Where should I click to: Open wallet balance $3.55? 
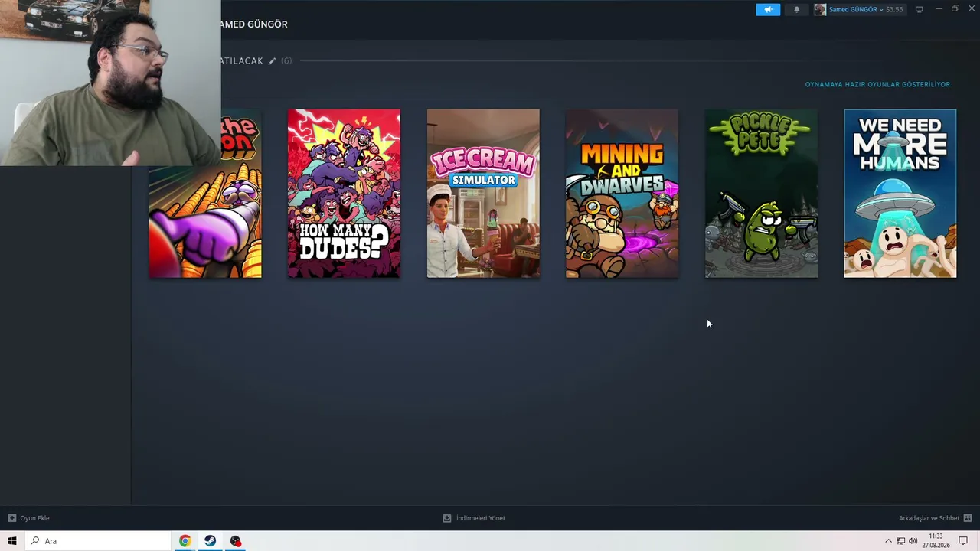894,9
